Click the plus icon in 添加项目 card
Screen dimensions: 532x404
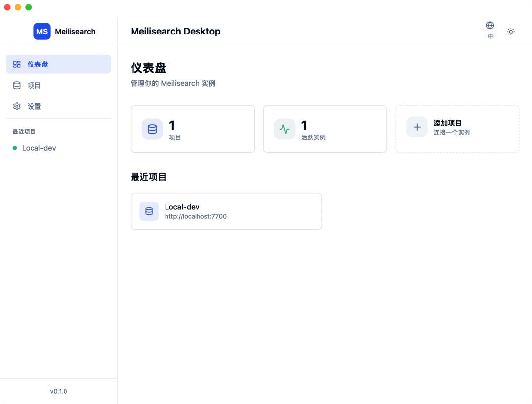point(417,127)
